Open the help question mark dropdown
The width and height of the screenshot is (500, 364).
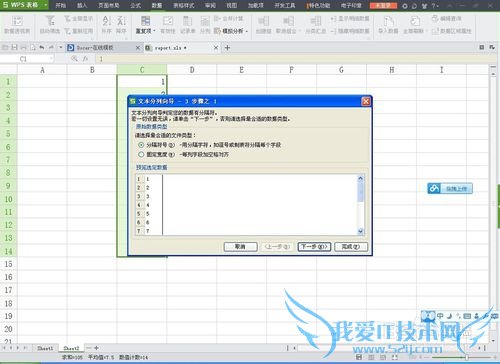pyautogui.click(x=435, y=6)
